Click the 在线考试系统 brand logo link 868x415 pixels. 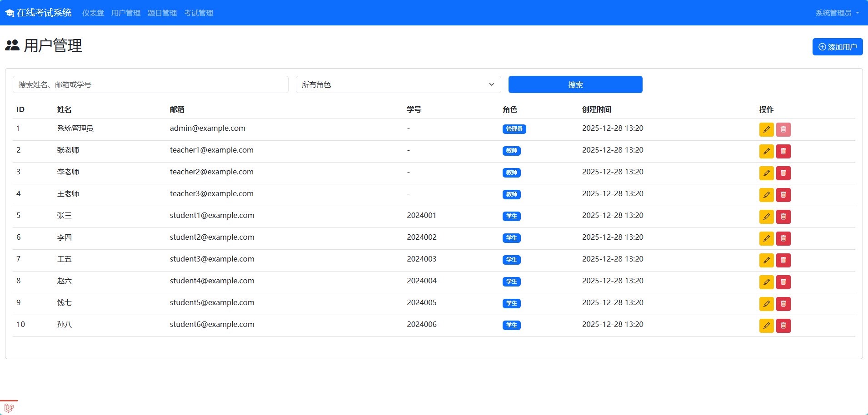tap(38, 13)
